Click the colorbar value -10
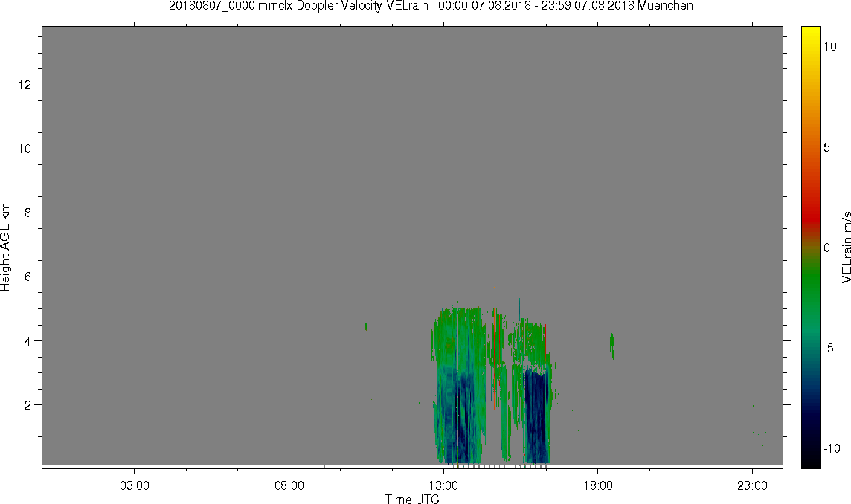 tap(832, 448)
